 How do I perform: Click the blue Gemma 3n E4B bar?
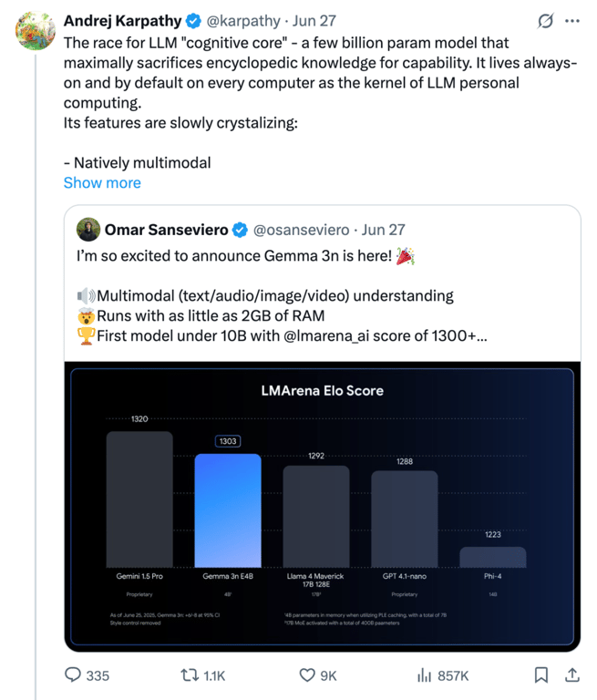228,510
